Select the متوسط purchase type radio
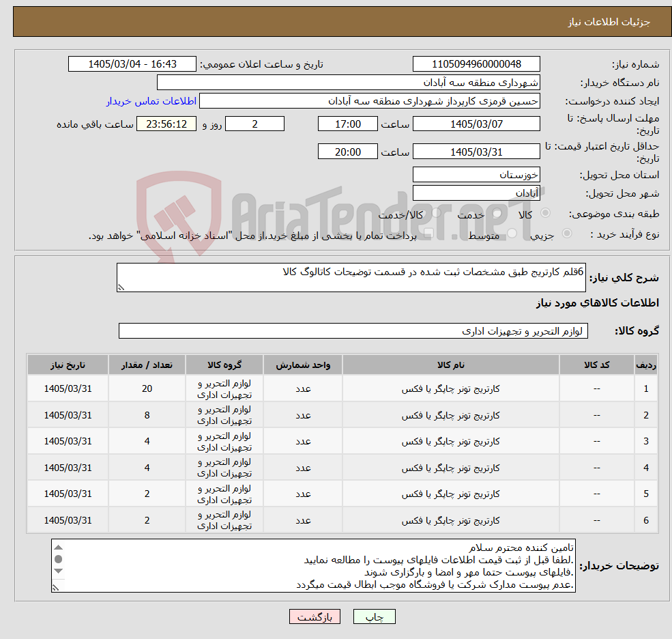The height and width of the screenshot is (639, 672). [x=512, y=233]
